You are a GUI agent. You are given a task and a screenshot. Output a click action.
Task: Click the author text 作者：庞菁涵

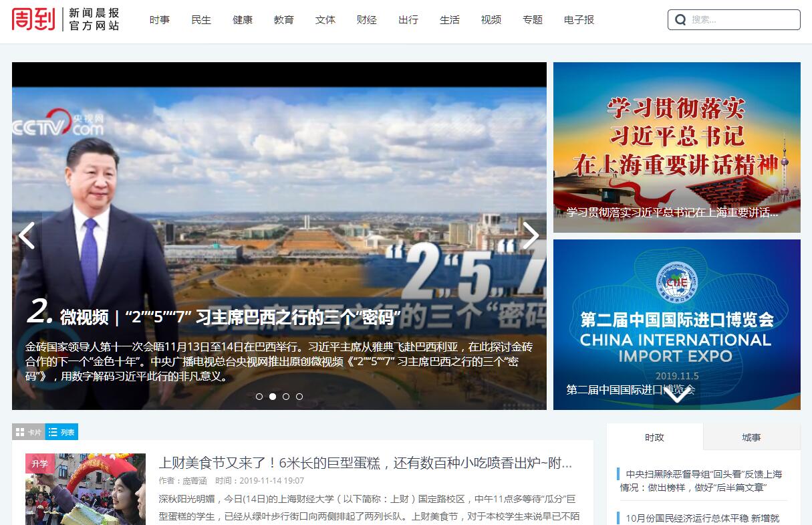coord(183,481)
